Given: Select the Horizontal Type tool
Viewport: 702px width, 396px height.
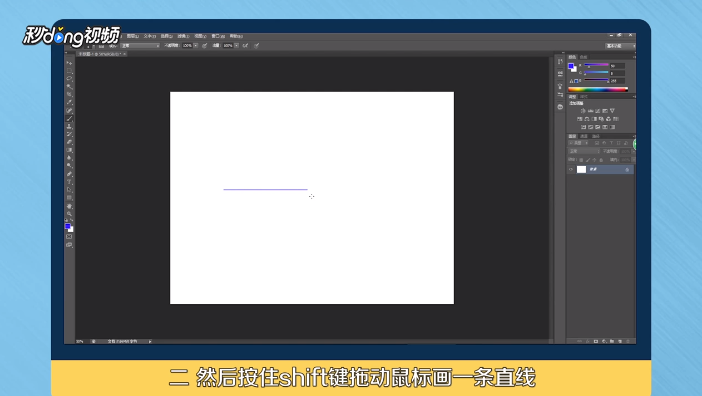Looking at the screenshot, I should coord(69,182).
